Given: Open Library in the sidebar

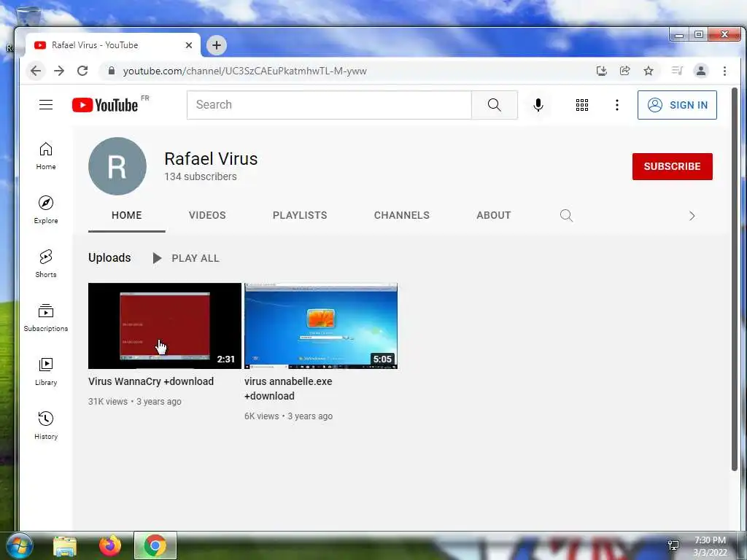Looking at the screenshot, I should tap(46, 371).
